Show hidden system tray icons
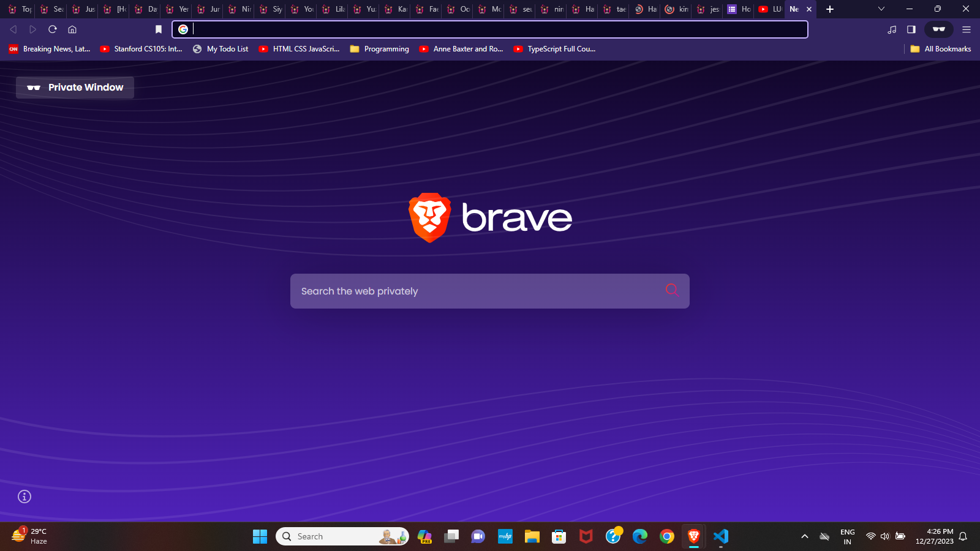 pyautogui.click(x=805, y=536)
